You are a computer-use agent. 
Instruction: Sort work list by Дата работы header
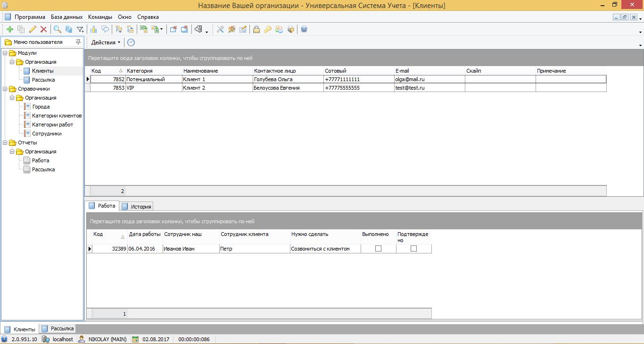point(145,237)
